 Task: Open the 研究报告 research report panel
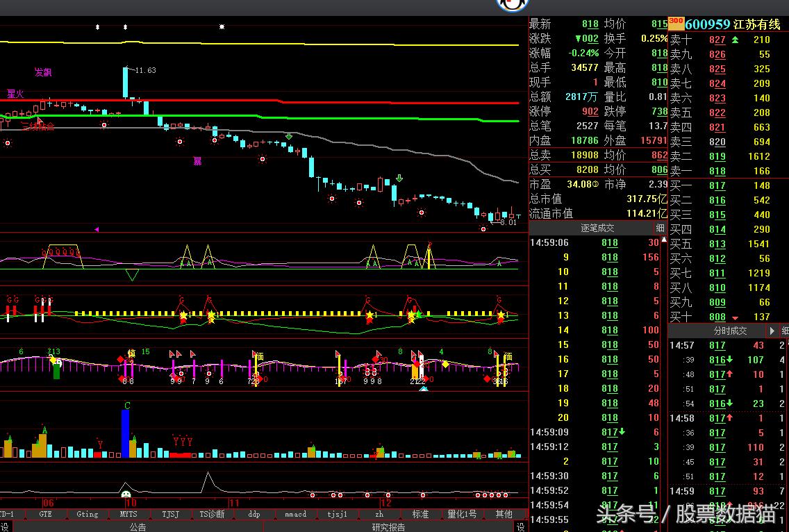[388, 526]
